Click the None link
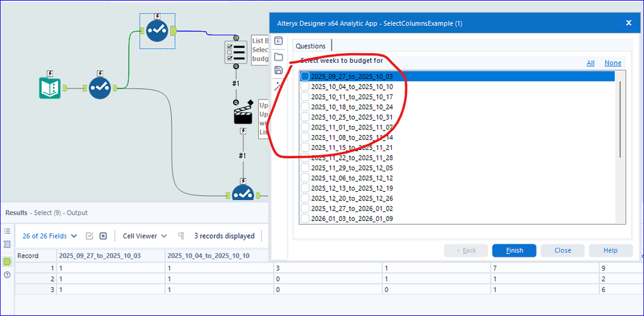 (x=613, y=63)
